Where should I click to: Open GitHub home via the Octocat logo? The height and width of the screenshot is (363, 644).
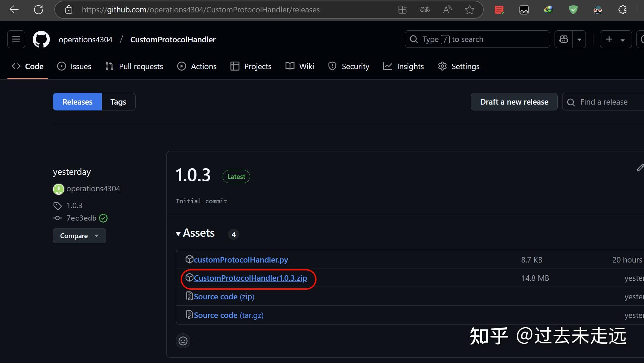(41, 39)
